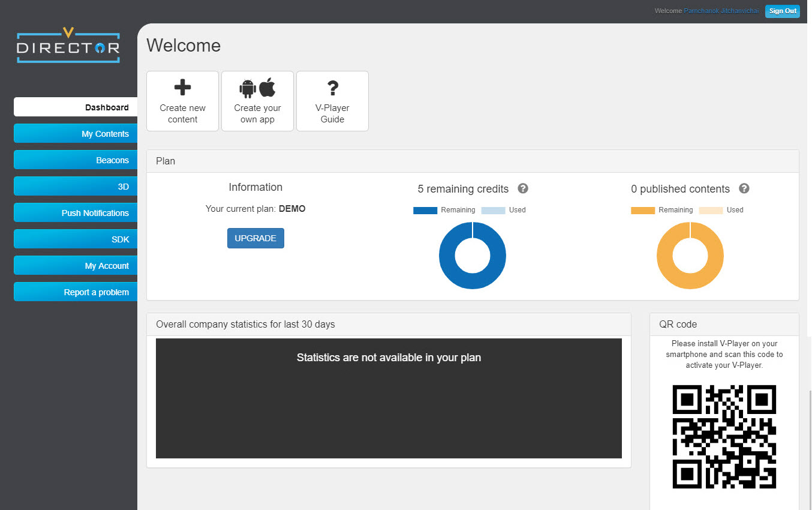Click the page's vertical scrollbar
Viewport: 812px width, 510px height.
pyautogui.click(x=809, y=450)
